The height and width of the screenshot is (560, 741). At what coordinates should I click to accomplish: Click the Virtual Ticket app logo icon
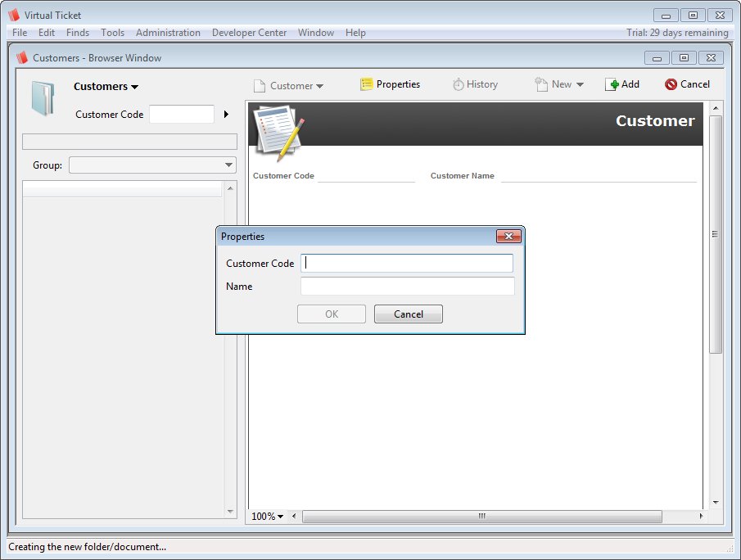14,15
